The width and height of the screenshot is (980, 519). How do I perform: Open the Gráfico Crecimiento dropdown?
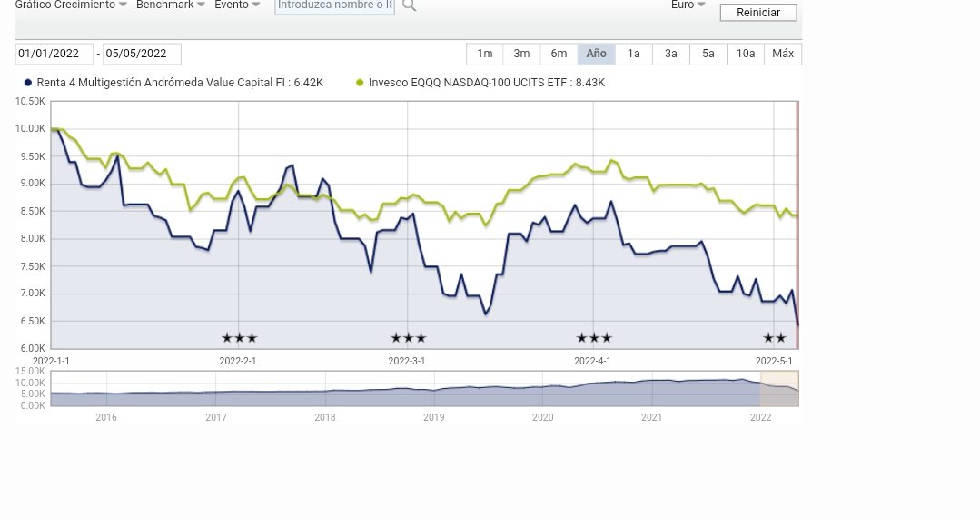coord(71,5)
